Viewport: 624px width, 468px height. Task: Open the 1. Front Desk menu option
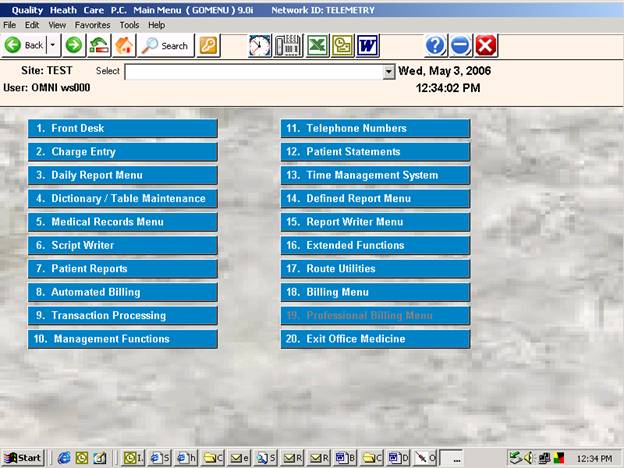(122, 128)
